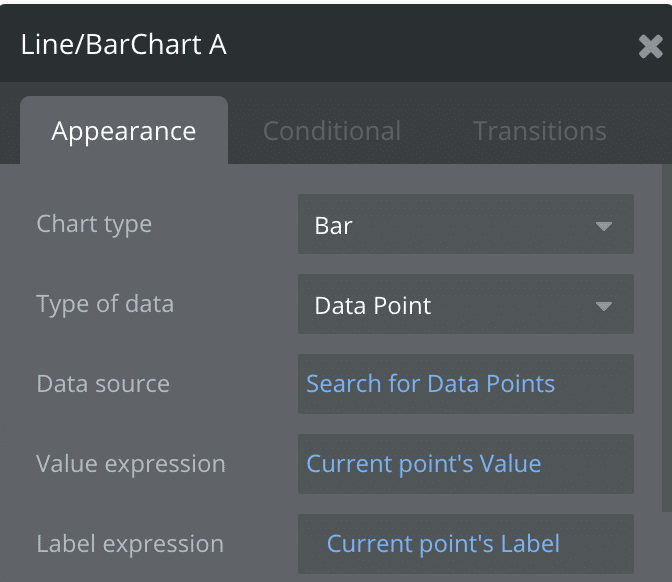Go to the Transitions tab
The width and height of the screenshot is (672, 582).
click(539, 131)
